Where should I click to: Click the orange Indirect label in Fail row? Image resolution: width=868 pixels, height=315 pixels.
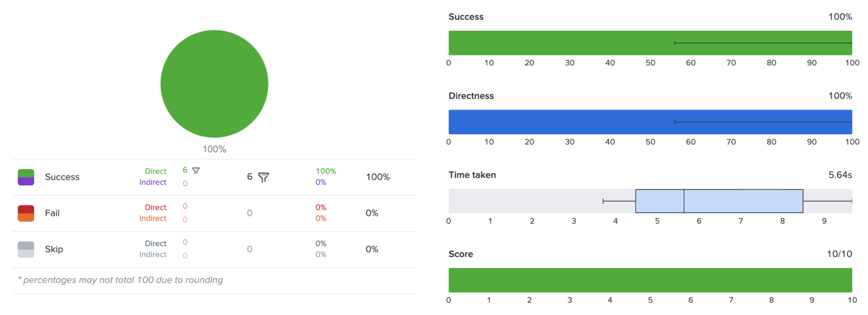click(152, 218)
